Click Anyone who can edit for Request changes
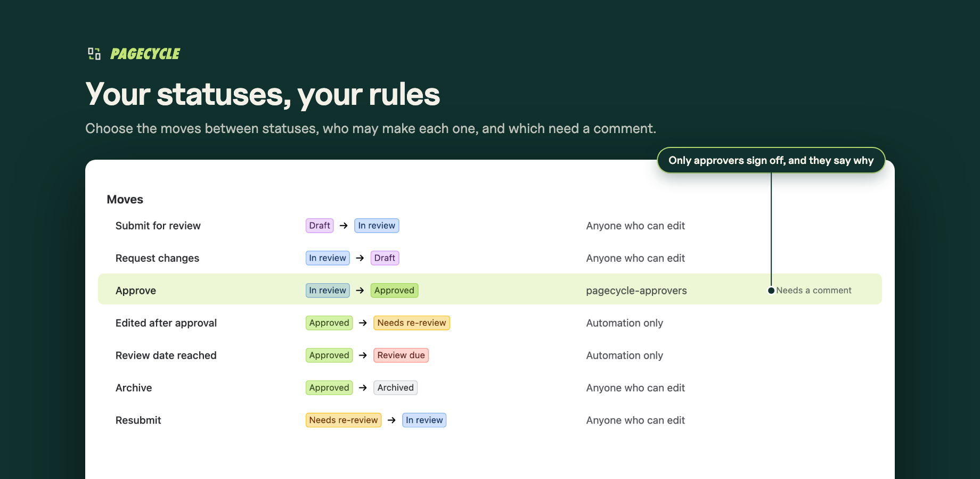This screenshot has height=479, width=980. (635, 258)
